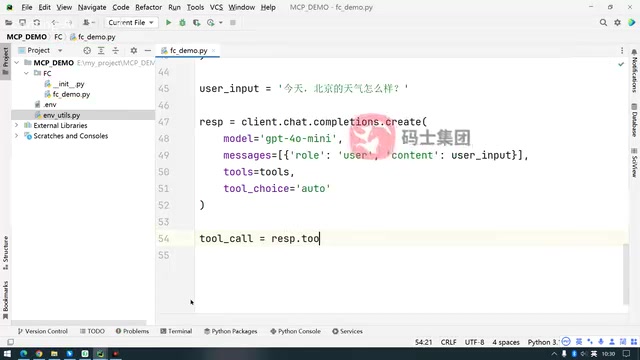The width and height of the screenshot is (640, 360).
Task: Hide the Project panel with minus icon
Action: (x=148, y=50)
